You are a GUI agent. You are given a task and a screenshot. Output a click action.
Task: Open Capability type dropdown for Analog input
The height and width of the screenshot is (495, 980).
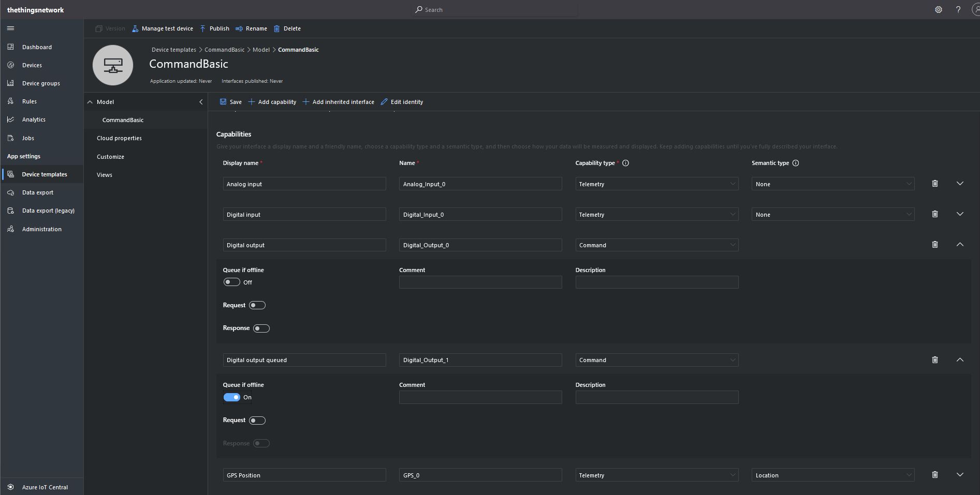(656, 184)
